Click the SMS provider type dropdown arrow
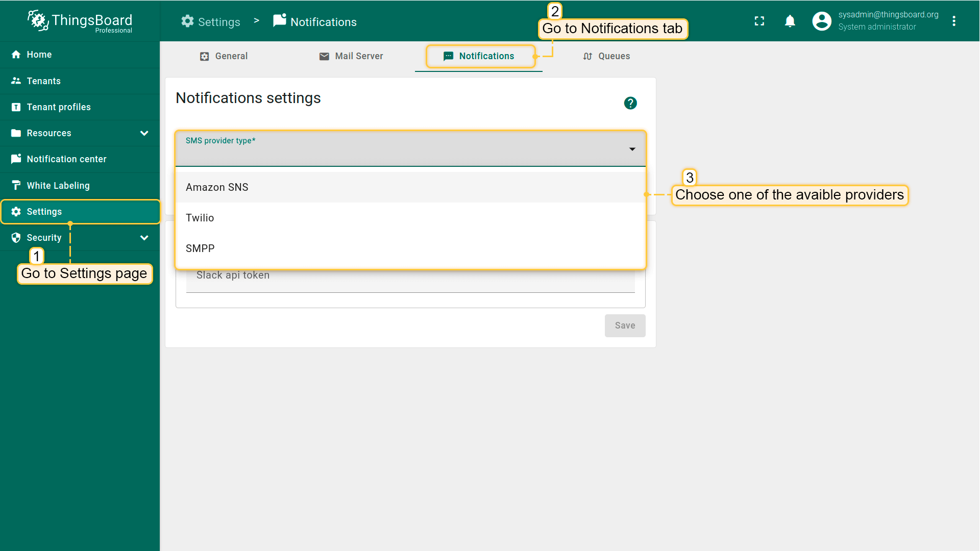Image resolution: width=980 pixels, height=551 pixels. [x=632, y=149]
